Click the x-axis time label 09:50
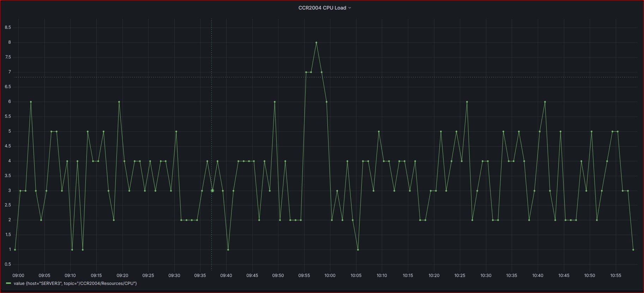 [x=278, y=275]
